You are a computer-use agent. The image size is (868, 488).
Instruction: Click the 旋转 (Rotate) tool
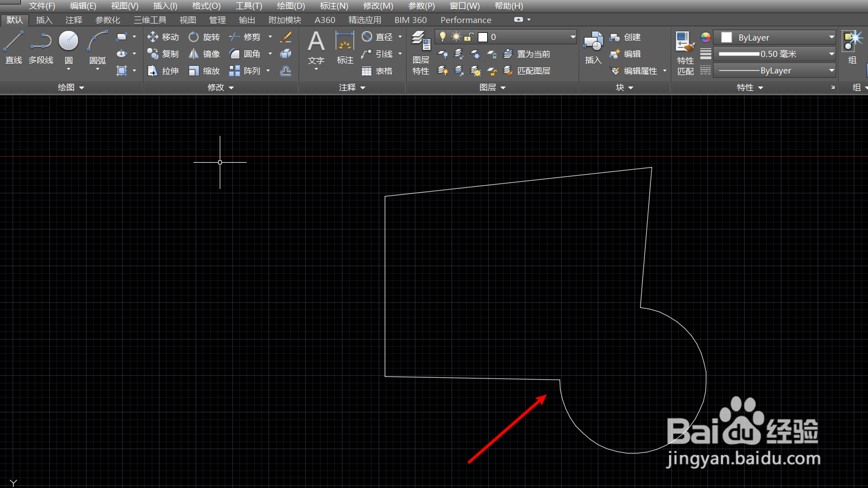204,37
